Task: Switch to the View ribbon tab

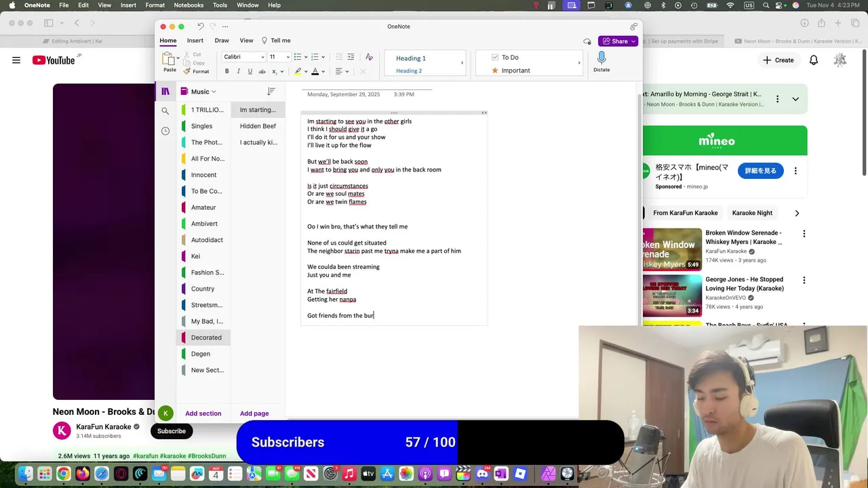Action: coord(246,41)
